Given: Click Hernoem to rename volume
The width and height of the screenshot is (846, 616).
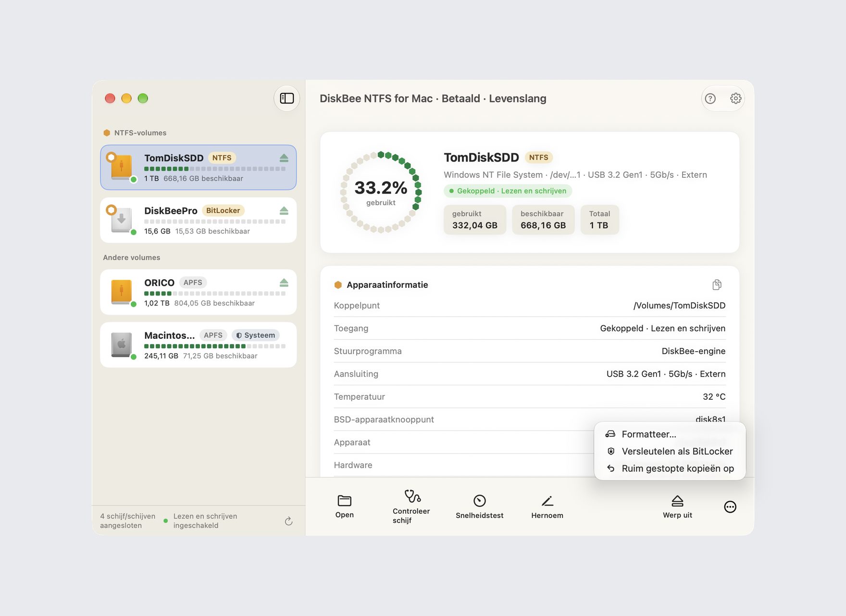Looking at the screenshot, I should coord(547,506).
